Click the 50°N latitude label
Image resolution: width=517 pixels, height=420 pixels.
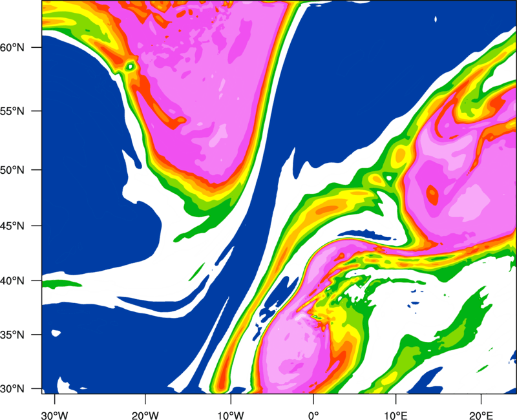click(12, 170)
